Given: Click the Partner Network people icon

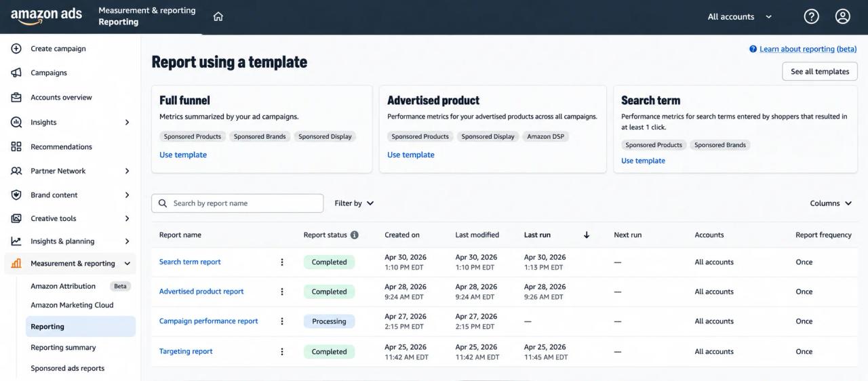Looking at the screenshot, I should point(16,171).
